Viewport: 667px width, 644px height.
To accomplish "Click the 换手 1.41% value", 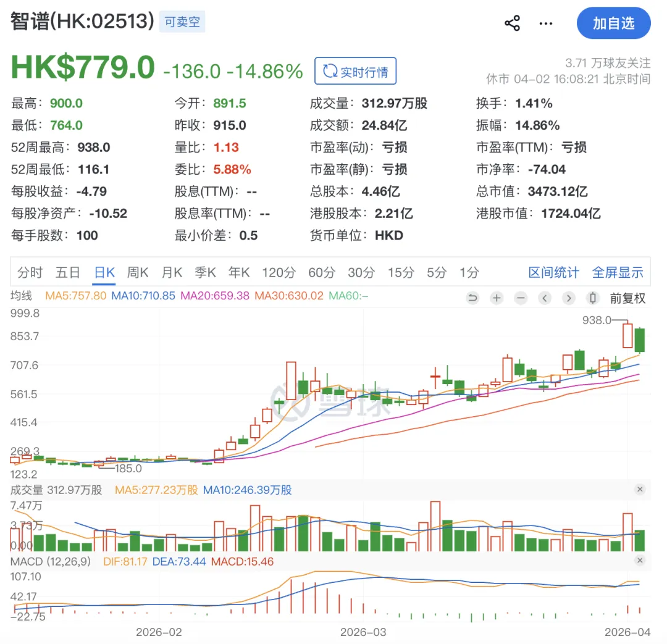I will point(534,103).
